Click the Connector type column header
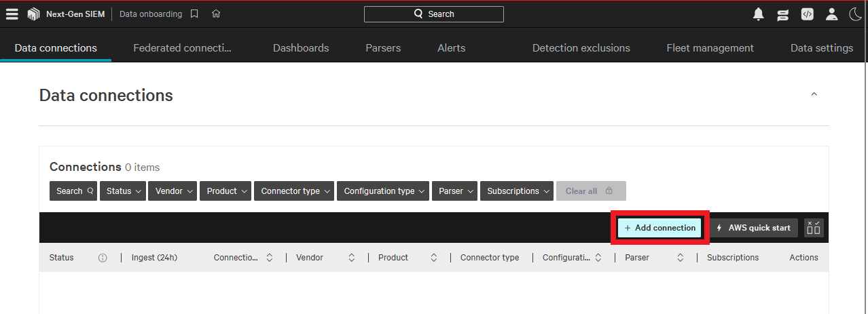Screen dimensions: 868x314 [490, 258]
